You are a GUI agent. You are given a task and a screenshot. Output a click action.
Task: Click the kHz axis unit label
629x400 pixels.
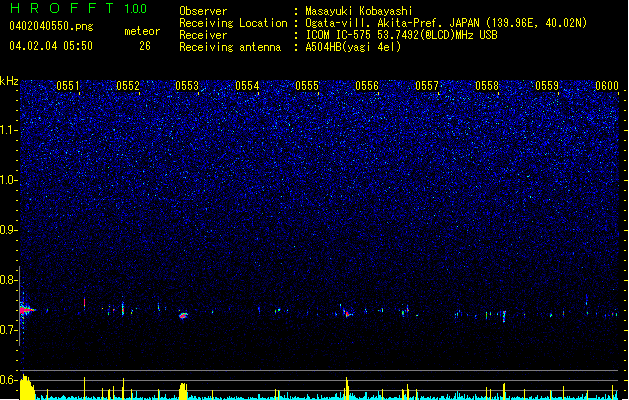tap(9, 81)
